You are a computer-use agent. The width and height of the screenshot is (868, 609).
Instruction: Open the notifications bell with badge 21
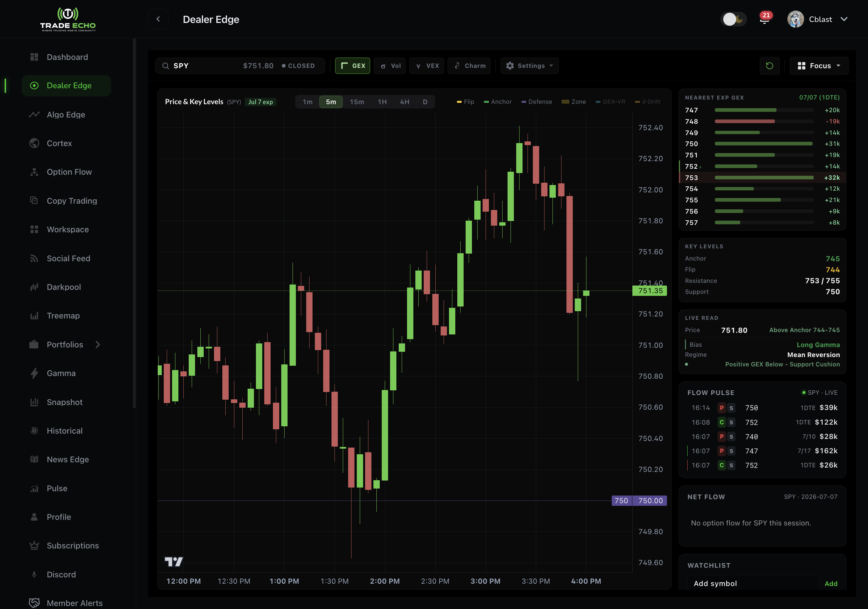764,19
